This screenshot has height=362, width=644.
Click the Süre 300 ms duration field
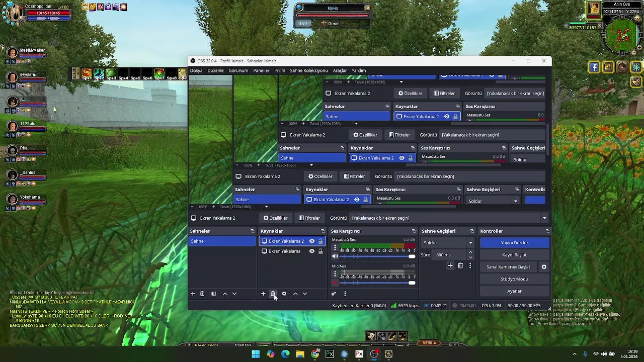point(449,255)
